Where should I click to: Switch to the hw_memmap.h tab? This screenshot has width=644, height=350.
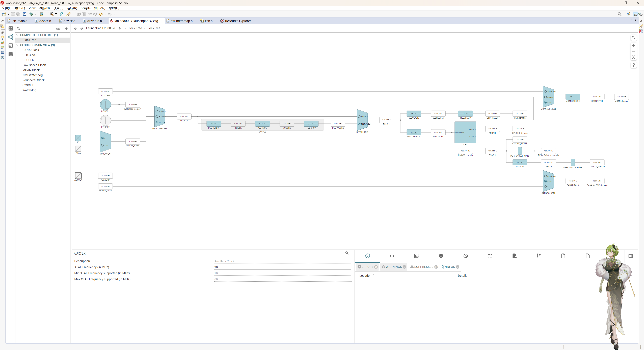coord(181,21)
